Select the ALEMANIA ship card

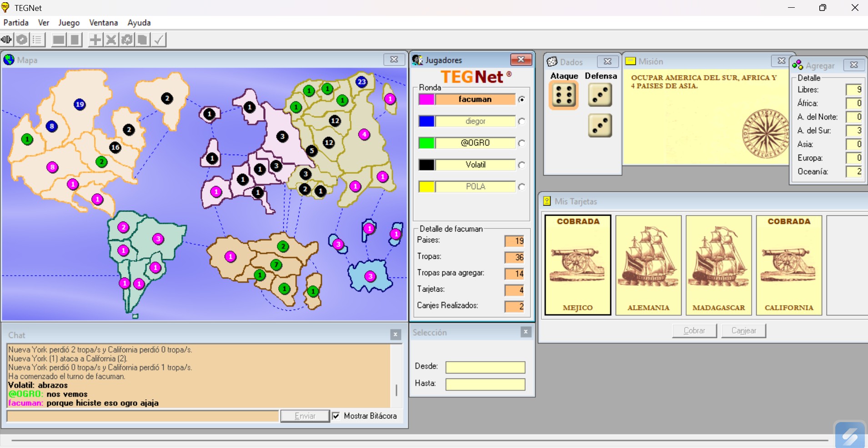[648, 265]
